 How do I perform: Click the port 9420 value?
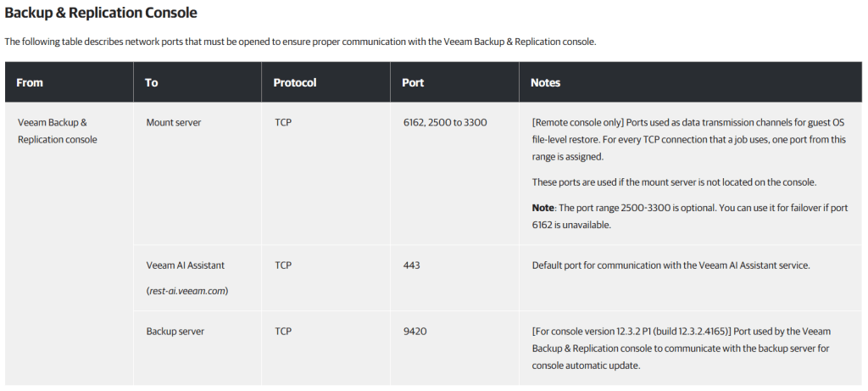tap(415, 331)
